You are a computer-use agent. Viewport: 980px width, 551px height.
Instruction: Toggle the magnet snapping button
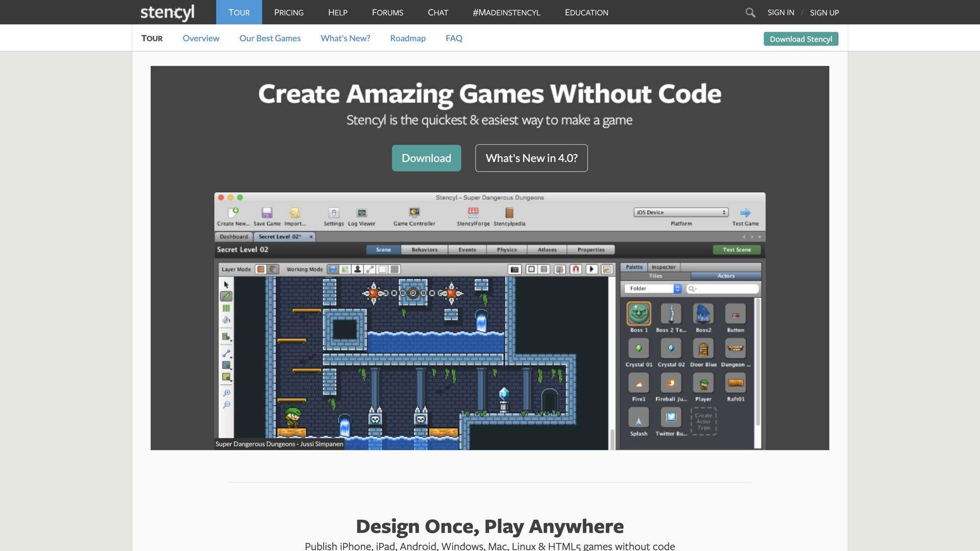(x=576, y=269)
